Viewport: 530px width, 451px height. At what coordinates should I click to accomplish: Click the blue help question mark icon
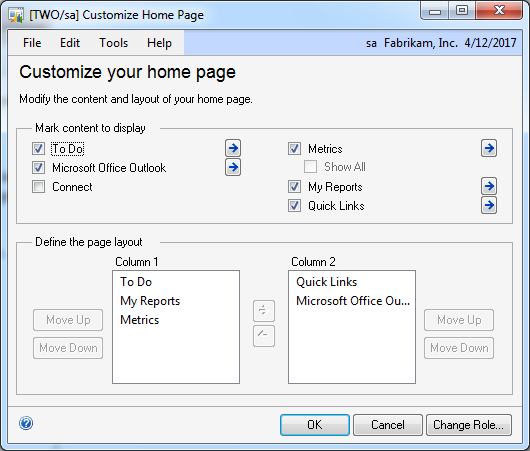pos(26,423)
